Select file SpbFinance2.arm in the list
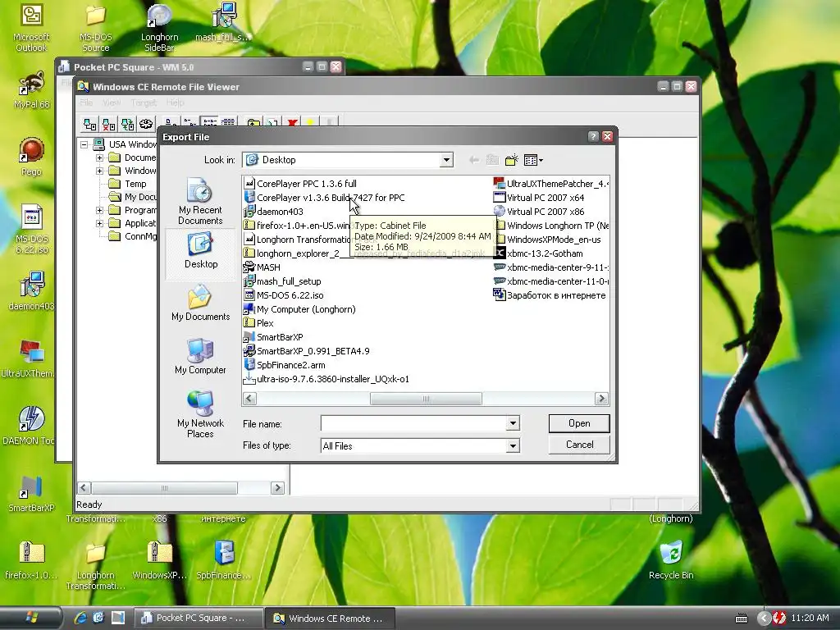This screenshot has width=840, height=630. (x=291, y=365)
